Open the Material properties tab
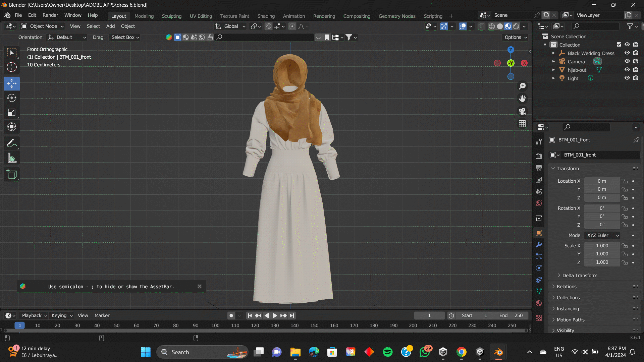Viewport: 644px width, 362px height. pos(539,303)
